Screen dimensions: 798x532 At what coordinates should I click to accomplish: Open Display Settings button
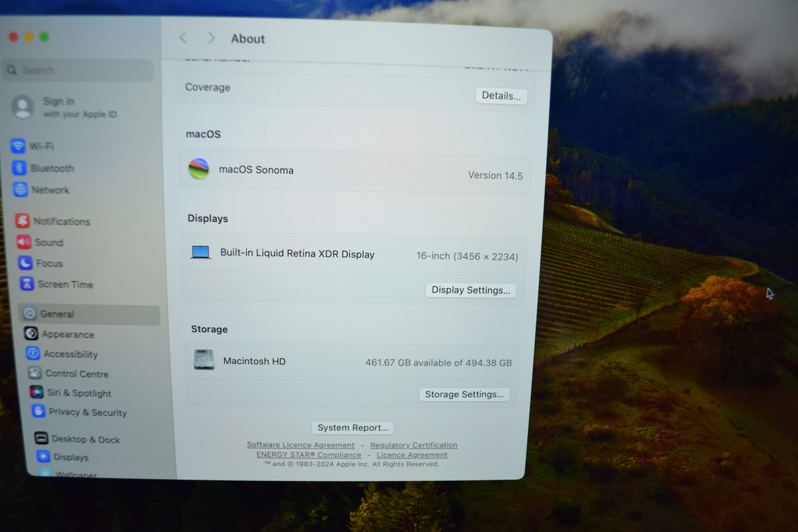click(471, 290)
